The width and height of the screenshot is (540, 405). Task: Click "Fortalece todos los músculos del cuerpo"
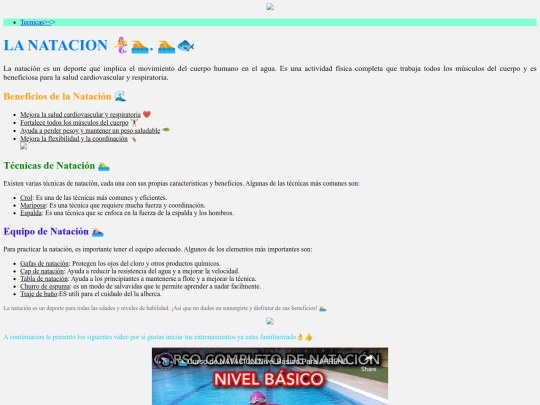point(74,123)
